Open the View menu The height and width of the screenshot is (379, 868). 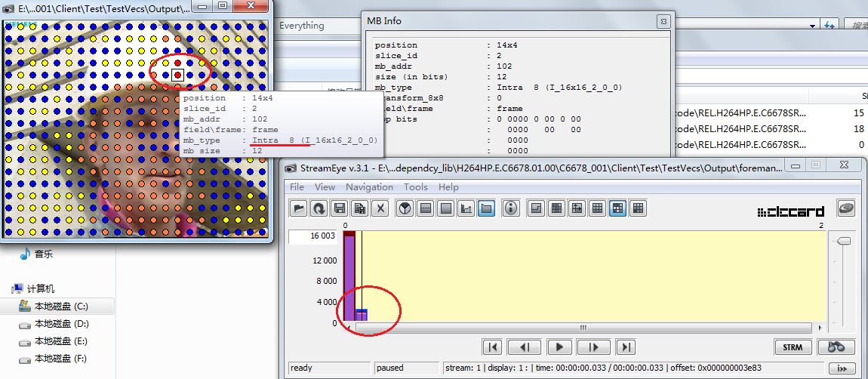pos(325,186)
